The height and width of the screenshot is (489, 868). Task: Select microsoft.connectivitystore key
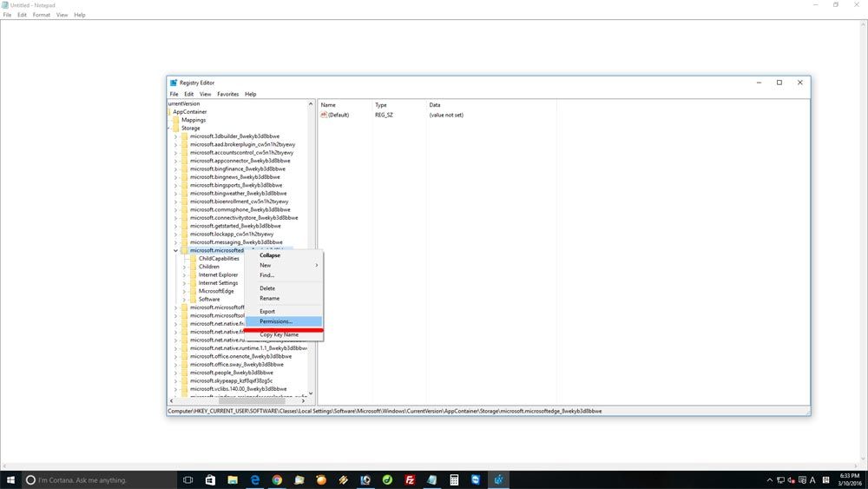pos(244,218)
